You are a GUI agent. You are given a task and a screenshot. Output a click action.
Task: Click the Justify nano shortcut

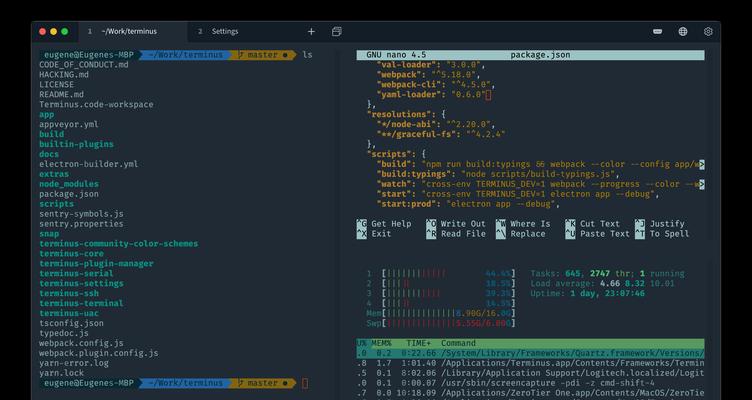click(659, 224)
